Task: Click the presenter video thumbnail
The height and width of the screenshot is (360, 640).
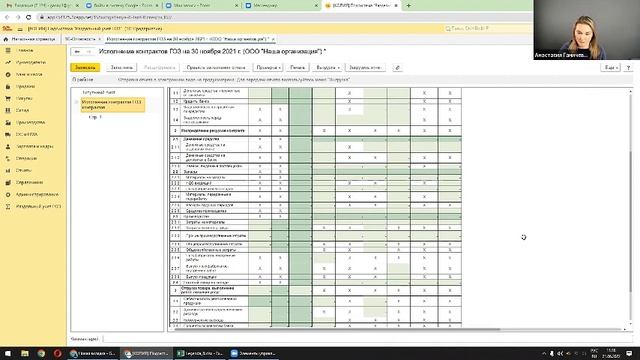Action: [x=587, y=30]
